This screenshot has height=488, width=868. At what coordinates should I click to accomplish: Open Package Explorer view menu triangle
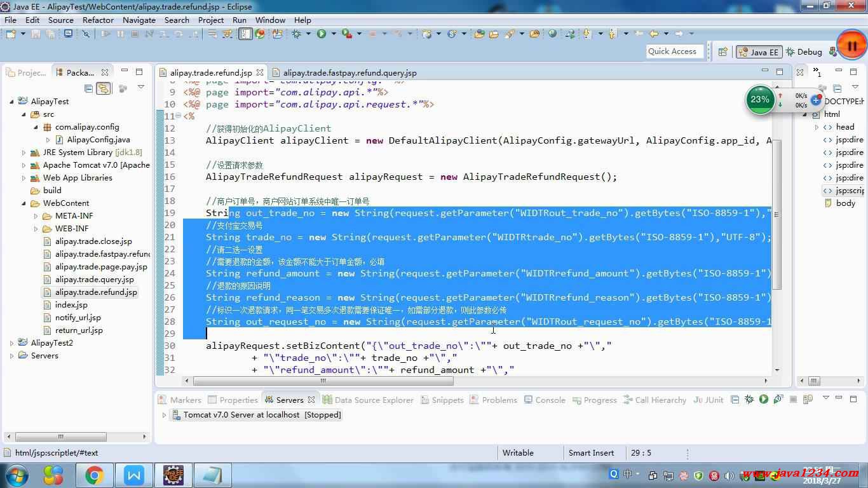click(141, 88)
